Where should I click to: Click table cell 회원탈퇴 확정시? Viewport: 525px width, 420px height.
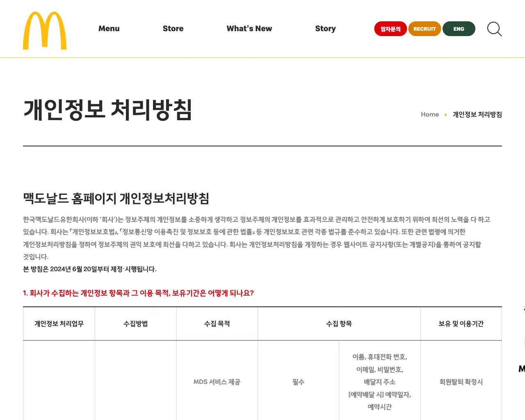coord(461,382)
